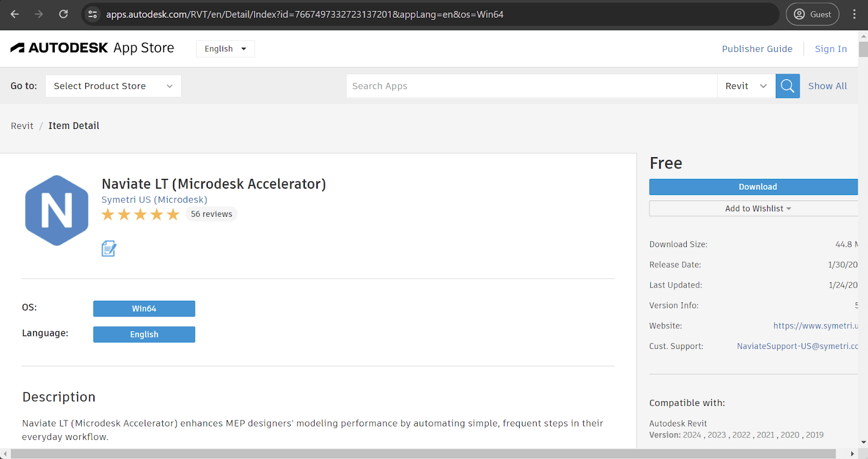868x459 pixels.
Task: Click the blue search magnifier button
Action: [x=787, y=86]
